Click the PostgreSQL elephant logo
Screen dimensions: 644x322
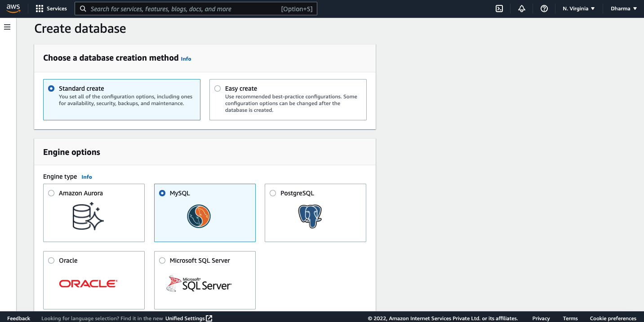pos(310,216)
